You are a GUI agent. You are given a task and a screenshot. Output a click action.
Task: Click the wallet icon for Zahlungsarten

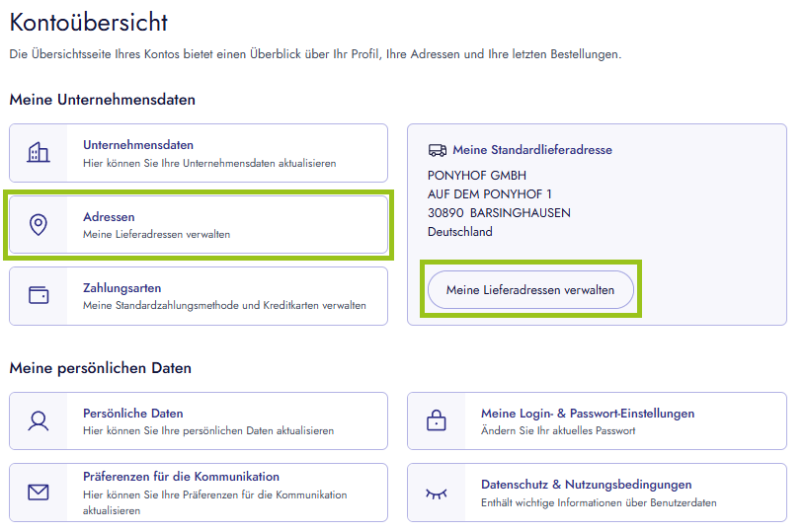(39, 295)
